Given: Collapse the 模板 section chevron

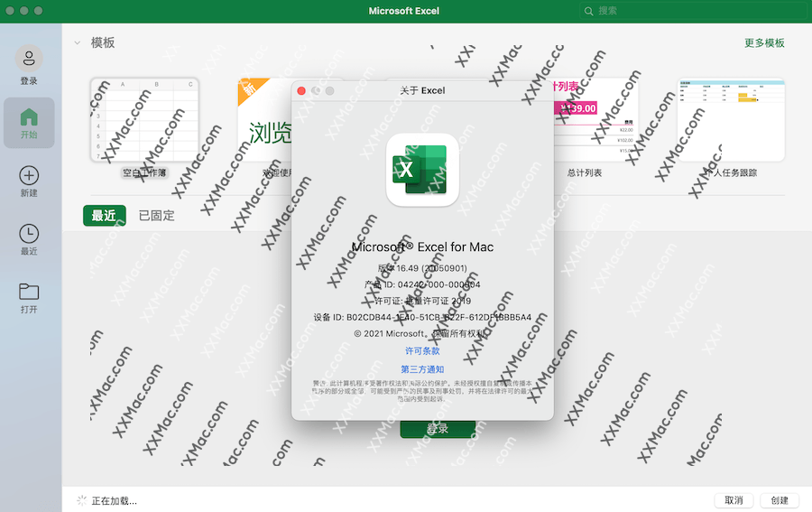Looking at the screenshot, I should (78, 43).
